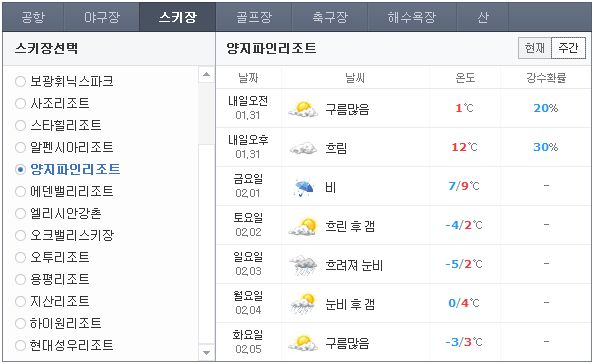Click the cloudy icon for 내일오후
The height and width of the screenshot is (363, 592).
coord(303,148)
